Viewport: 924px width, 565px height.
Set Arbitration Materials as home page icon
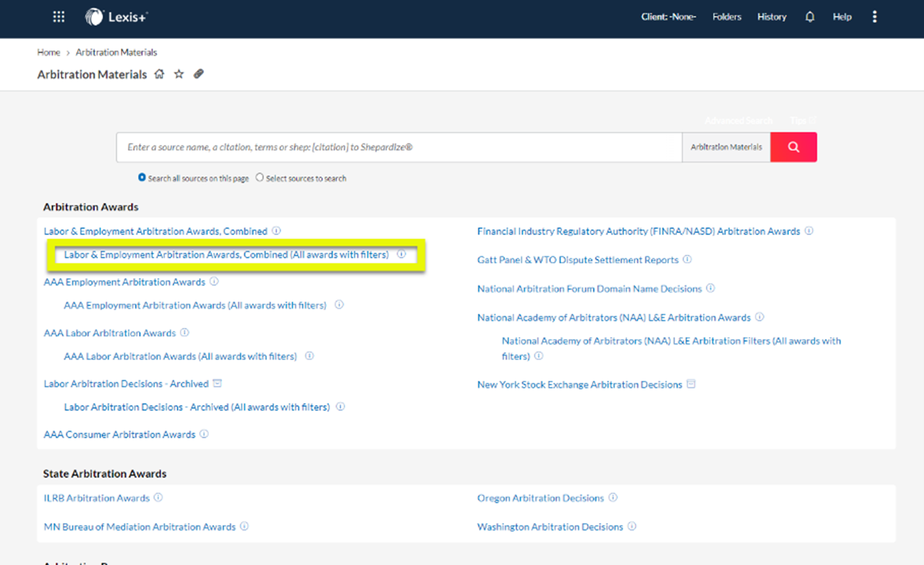click(x=159, y=74)
